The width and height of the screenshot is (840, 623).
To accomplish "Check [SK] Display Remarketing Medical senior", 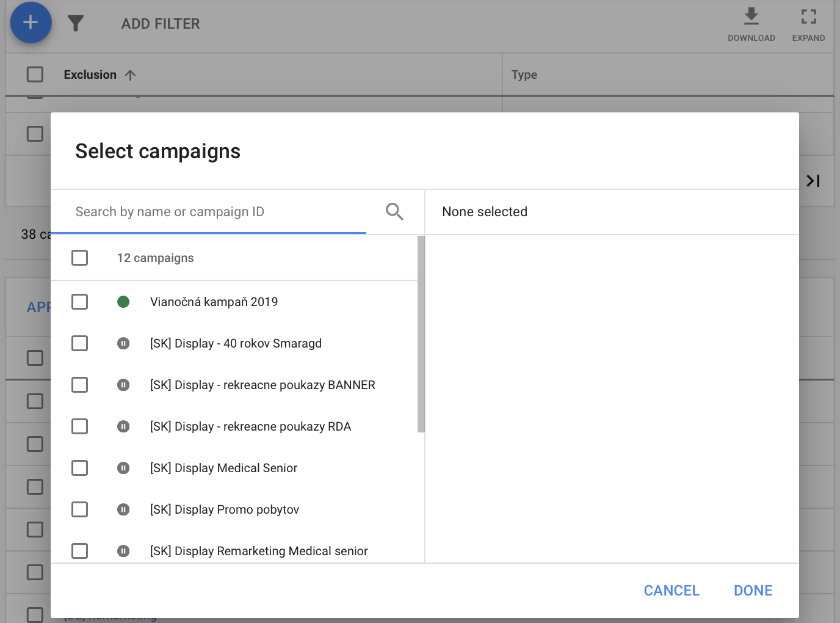I will pyautogui.click(x=80, y=551).
